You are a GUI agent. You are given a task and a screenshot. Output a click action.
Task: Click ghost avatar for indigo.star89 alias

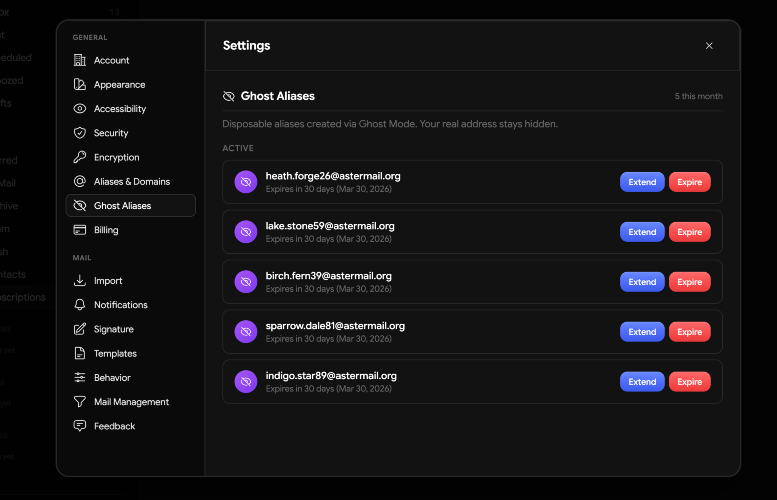(245, 382)
